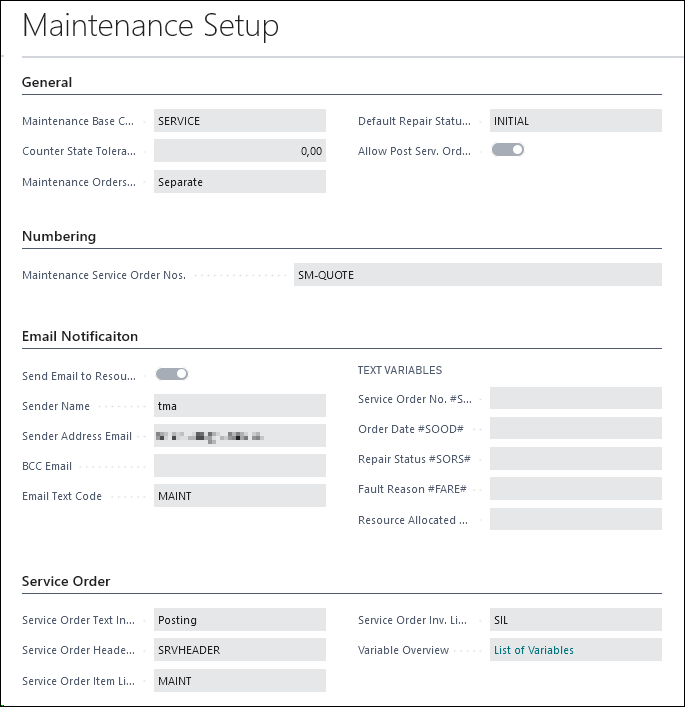Toggle the Send Email to Resou... switch
This screenshot has width=685, height=707.
171,374
